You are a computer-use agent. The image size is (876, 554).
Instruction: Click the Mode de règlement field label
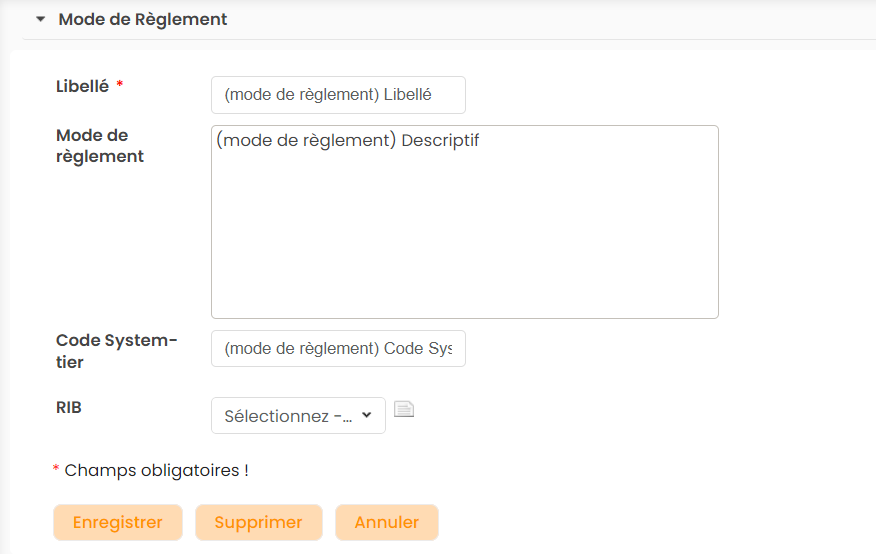point(100,146)
